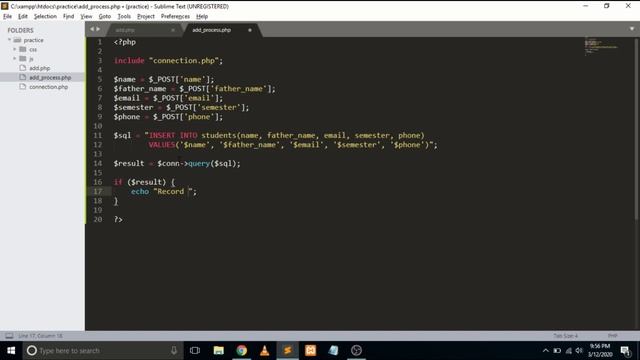Click the search microphone icon
The height and width of the screenshot is (360, 640).
tap(174, 351)
